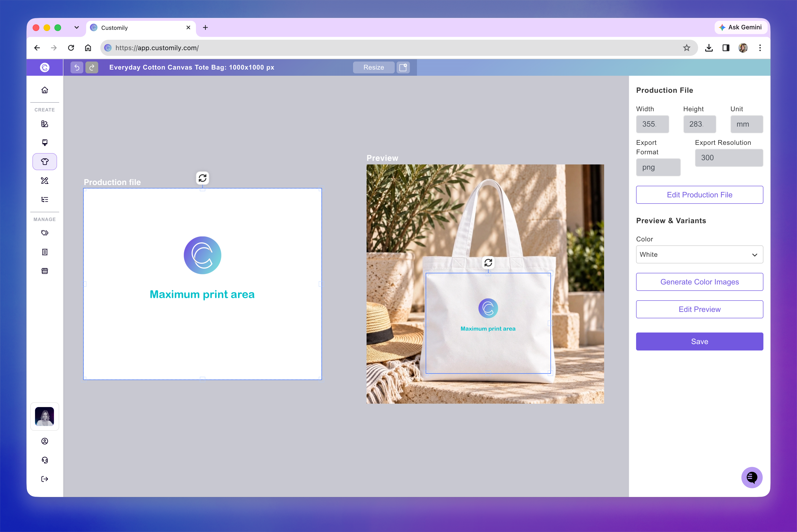Click Edit Production File button
Viewport: 797px width, 532px height.
(699, 195)
